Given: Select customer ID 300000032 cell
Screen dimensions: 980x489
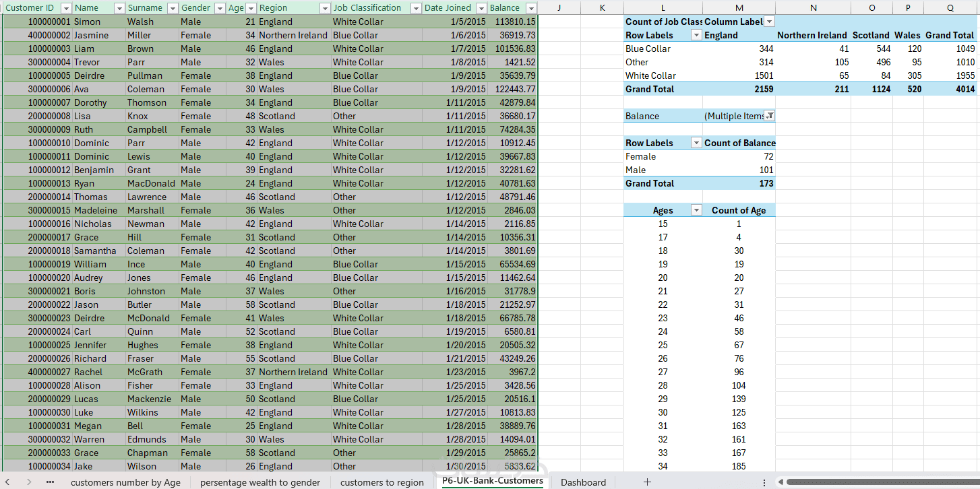Looking at the screenshot, I should pyautogui.click(x=38, y=439).
